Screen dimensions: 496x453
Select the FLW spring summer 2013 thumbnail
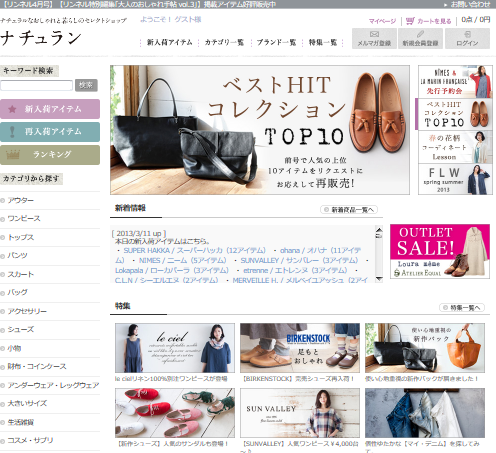(455, 179)
